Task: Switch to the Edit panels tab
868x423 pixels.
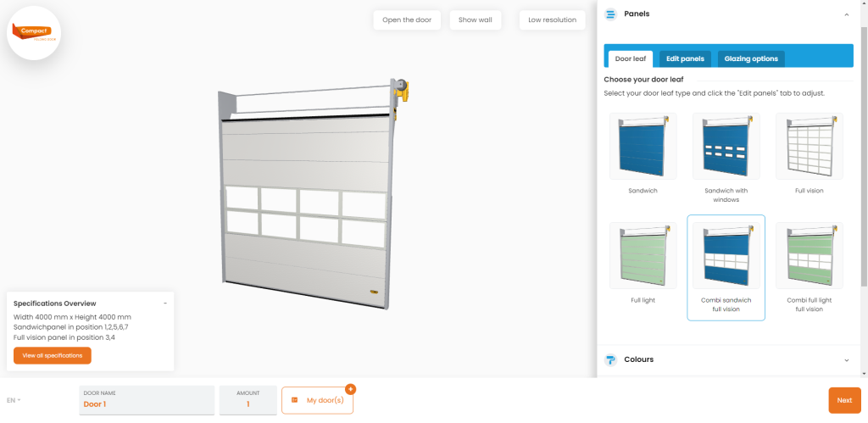Action: 685,58
